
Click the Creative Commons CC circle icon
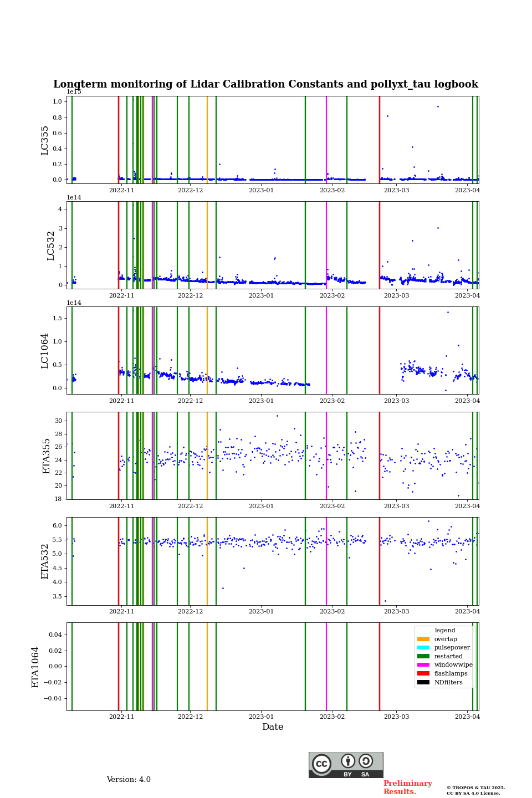pyautogui.click(x=321, y=764)
